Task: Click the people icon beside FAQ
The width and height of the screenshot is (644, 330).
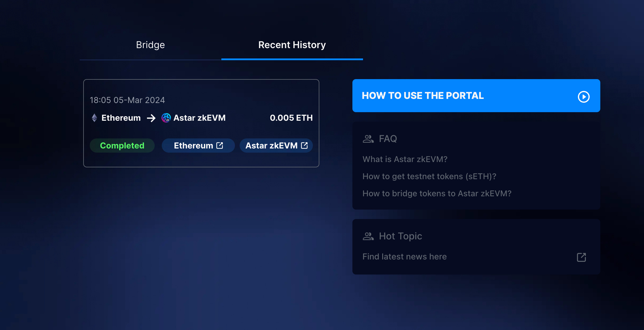Action: [368, 139]
